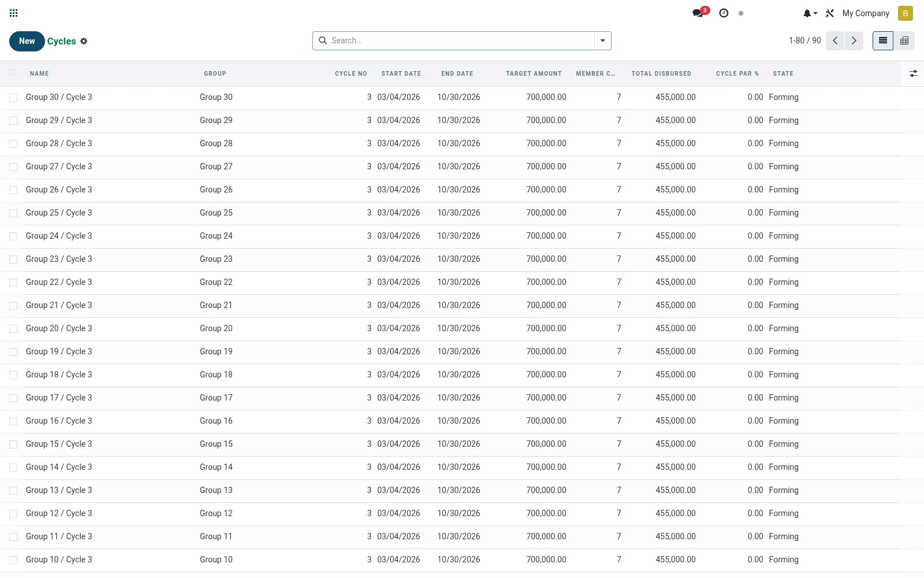Click Group 23 in the Group column

pos(216,259)
